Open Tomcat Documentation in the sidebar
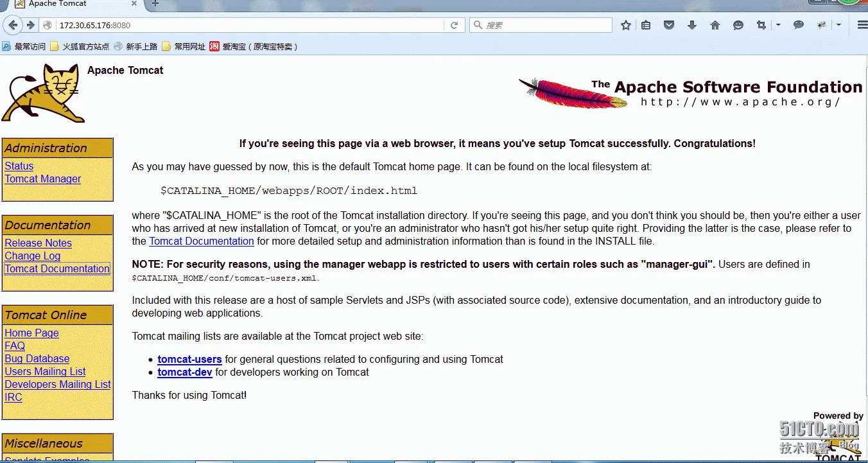The width and height of the screenshot is (868, 463). click(x=57, y=268)
